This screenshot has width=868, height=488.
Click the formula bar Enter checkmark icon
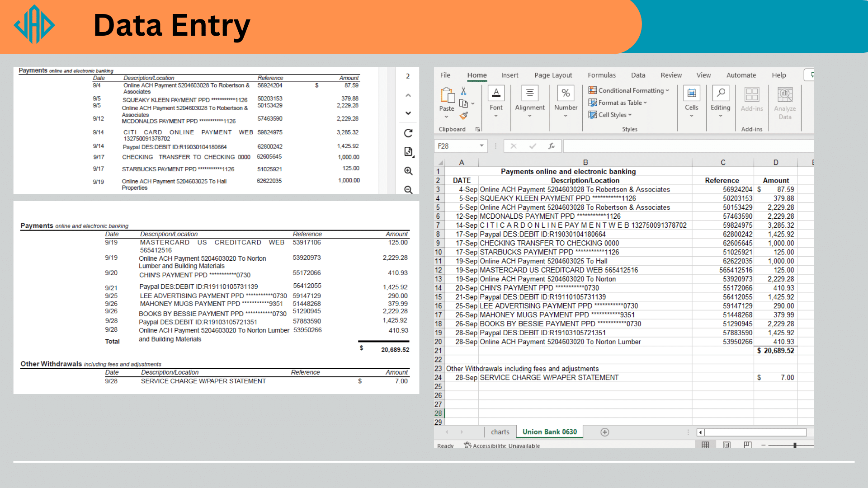(533, 146)
